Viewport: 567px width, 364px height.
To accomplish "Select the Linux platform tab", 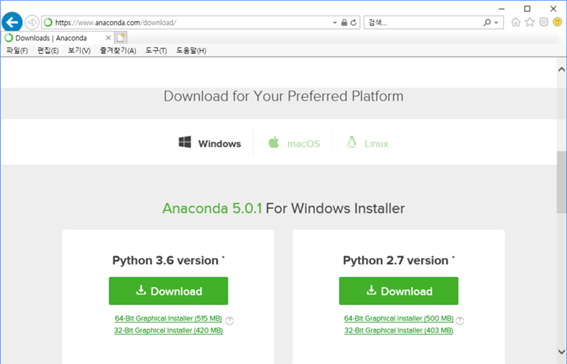I will [367, 143].
